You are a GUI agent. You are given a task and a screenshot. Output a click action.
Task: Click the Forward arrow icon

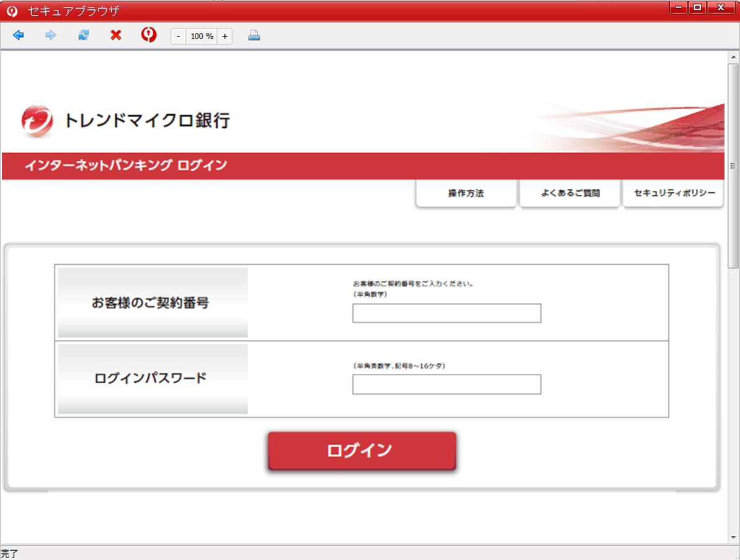(x=51, y=36)
